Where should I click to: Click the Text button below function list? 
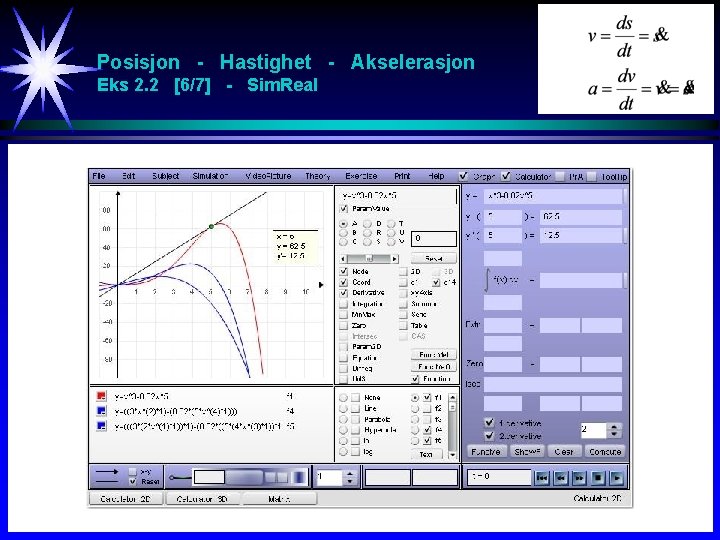point(426,455)
